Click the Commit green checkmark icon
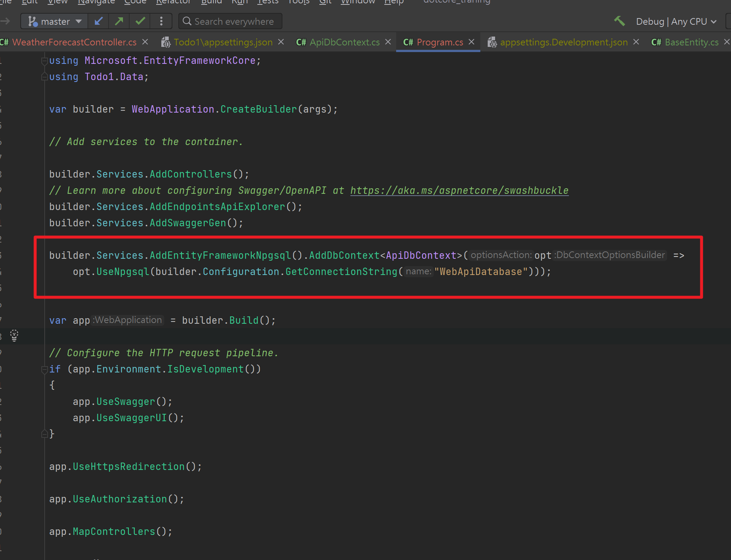The image size is (731, 560). tap(140, 21)
